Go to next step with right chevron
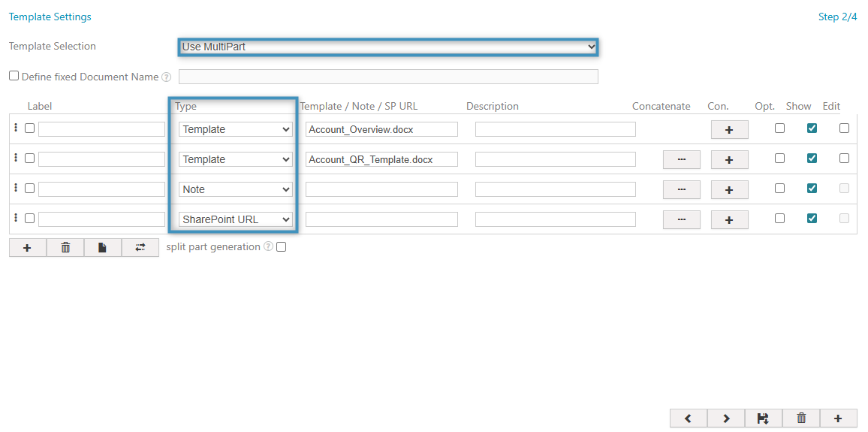Image resolution: width=868 pixels, height=432 pixels. [726, 418]
